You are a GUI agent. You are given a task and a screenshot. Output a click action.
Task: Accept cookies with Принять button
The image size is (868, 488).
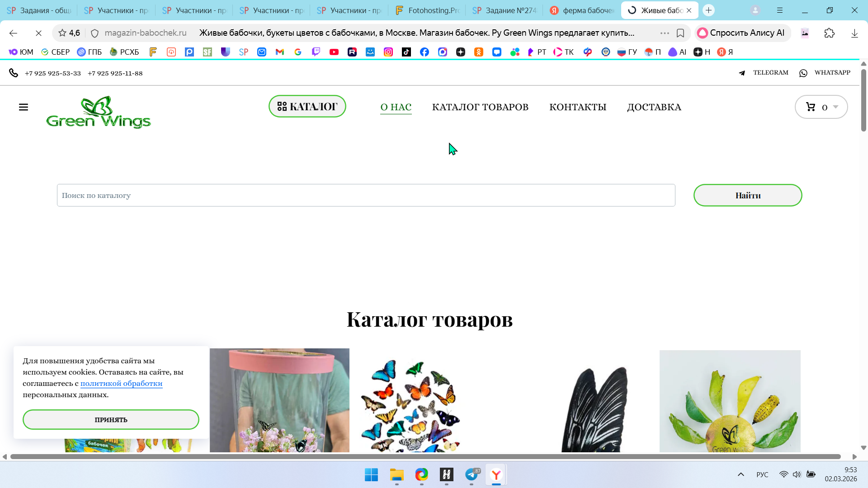[111, 419]
